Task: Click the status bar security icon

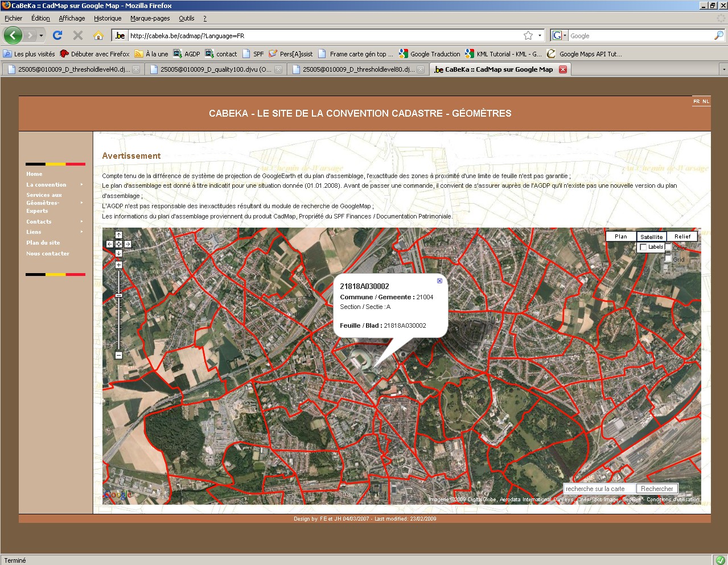Action: pos(720,560)
